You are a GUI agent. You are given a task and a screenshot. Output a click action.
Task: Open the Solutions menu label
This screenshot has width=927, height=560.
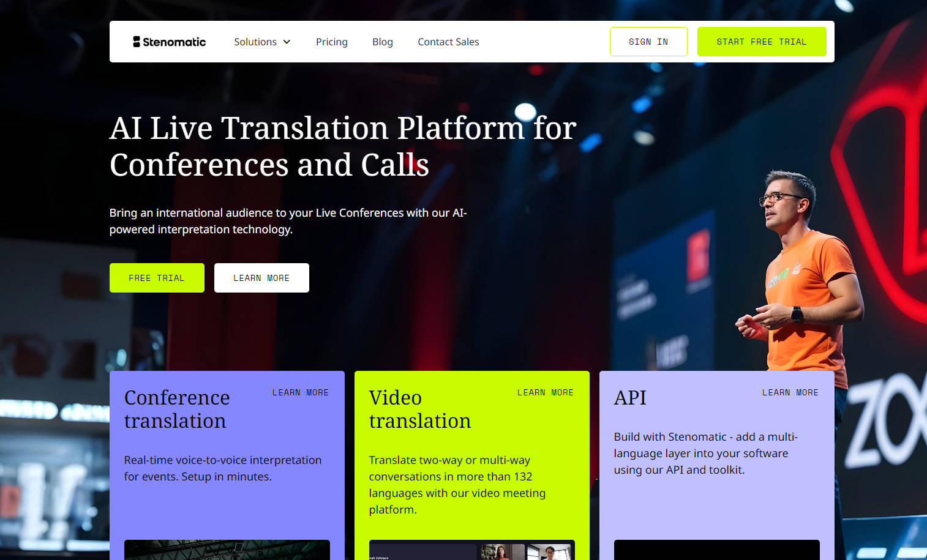(x=255, y=42)
